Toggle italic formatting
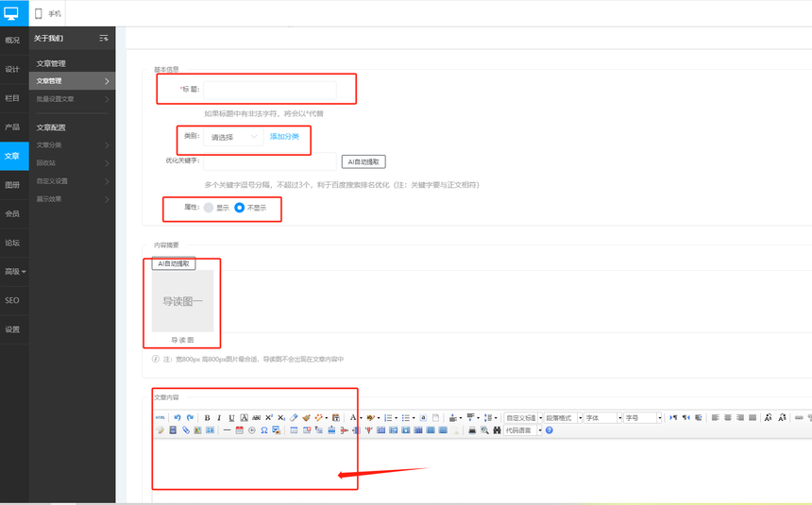Screen dimensions: 812x505 tap(219, 417)
